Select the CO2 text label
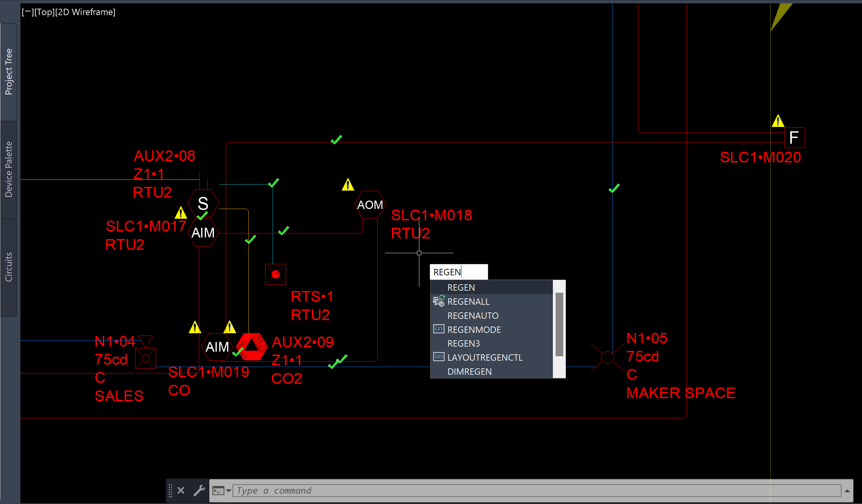 click(287, 379)
